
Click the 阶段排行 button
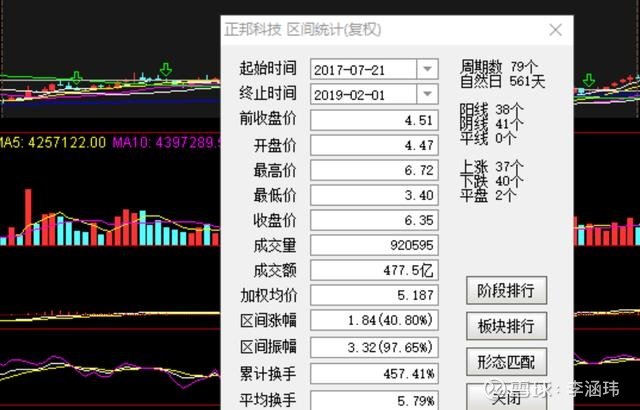tap(506, 290)
